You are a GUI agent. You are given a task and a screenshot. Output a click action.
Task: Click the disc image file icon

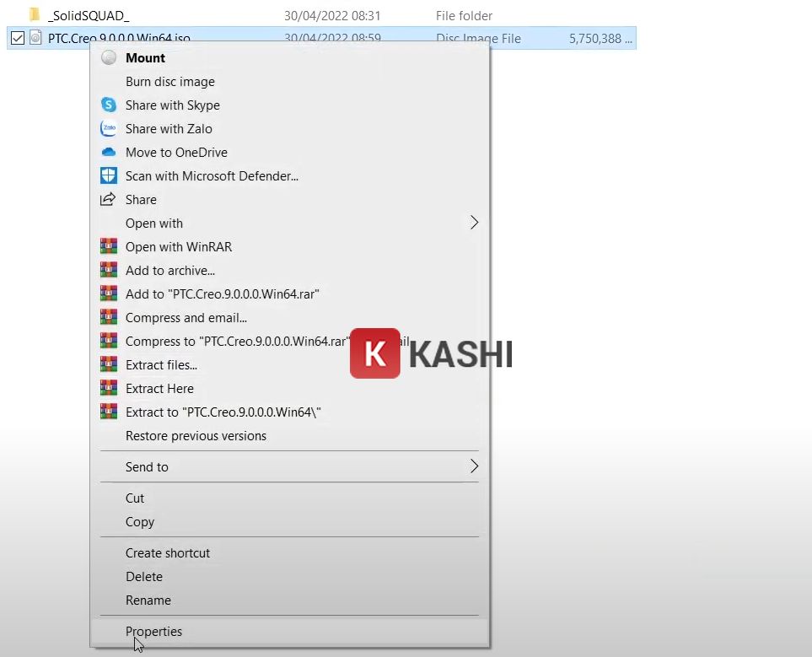(x=35, y=38)
